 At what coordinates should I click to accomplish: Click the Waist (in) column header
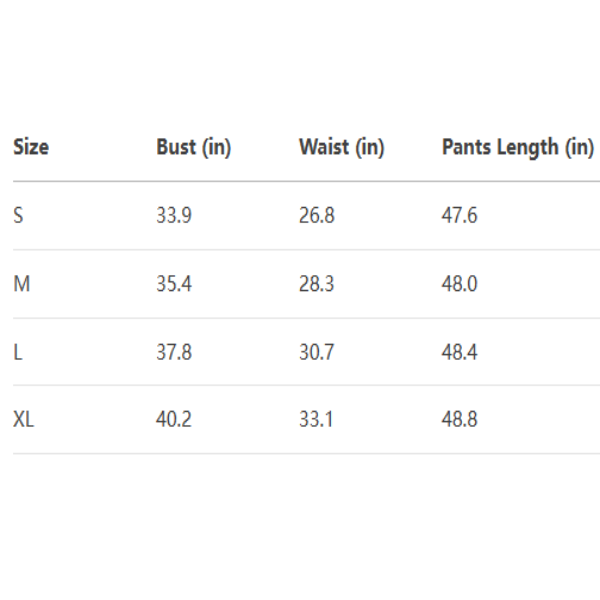pos(341,148)
